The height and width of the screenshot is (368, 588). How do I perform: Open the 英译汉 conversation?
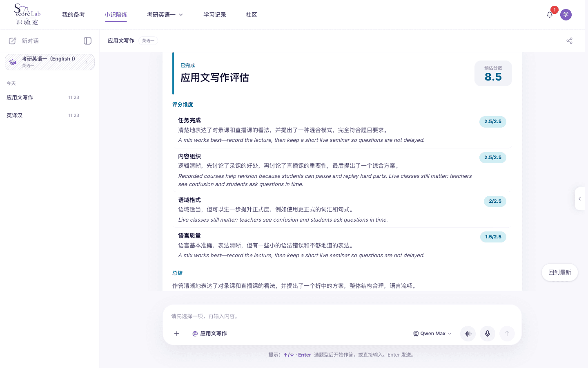click(x=49, y=115)
